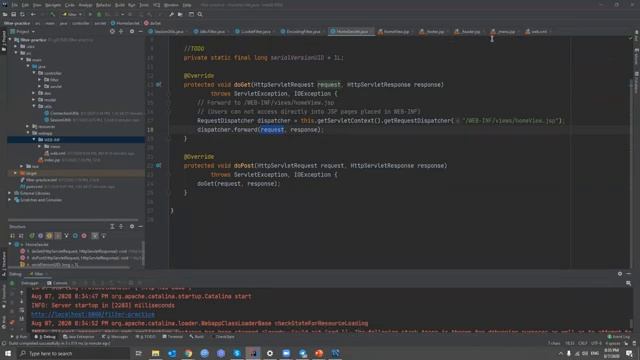Open the File menu
The width and height of the screenshot is (640, 360).
click(15, 5)
